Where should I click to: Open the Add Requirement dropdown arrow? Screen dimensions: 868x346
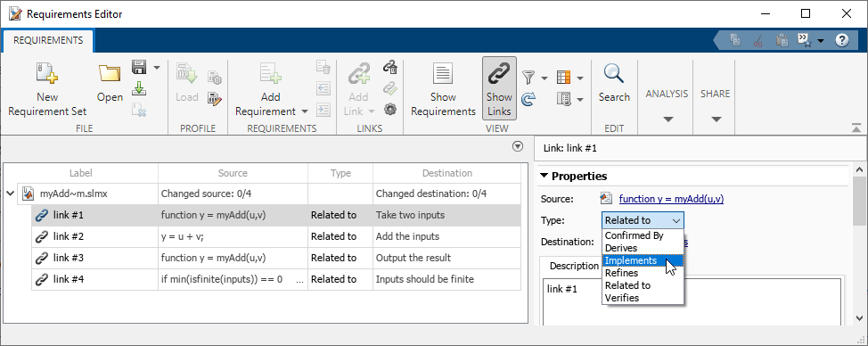tap(305, 111)
